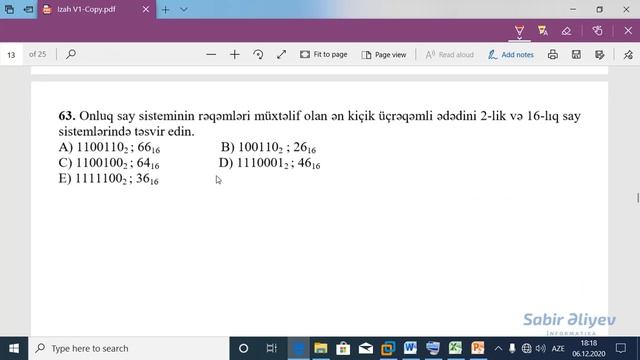Zoom in with plus button
The height and width of the screenshot is (360, 640).
235,54
